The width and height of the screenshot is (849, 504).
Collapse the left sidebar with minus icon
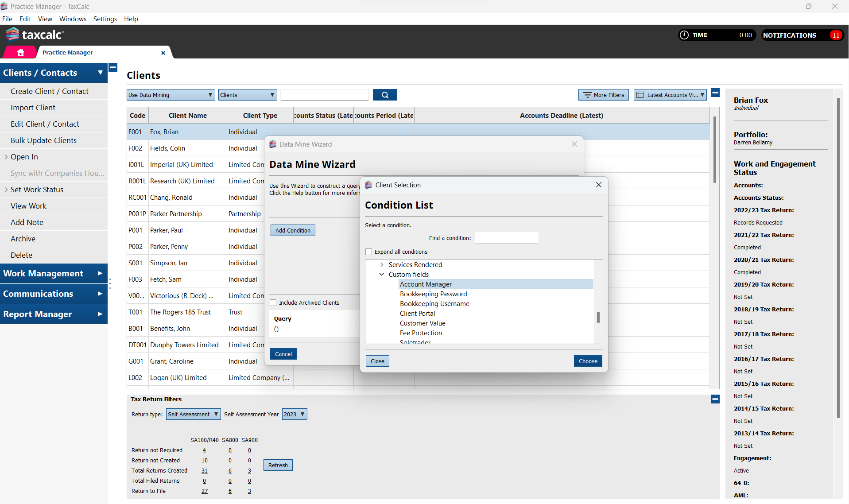coord(113,68)
